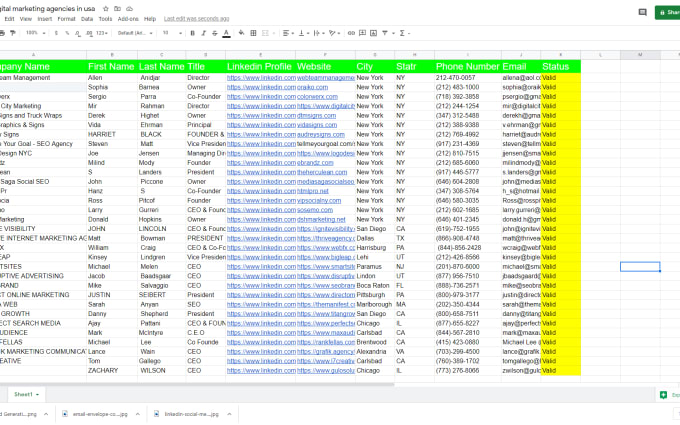Open the Edit menu
Viewport: 680px width, 425px height.
coord(10,19)
